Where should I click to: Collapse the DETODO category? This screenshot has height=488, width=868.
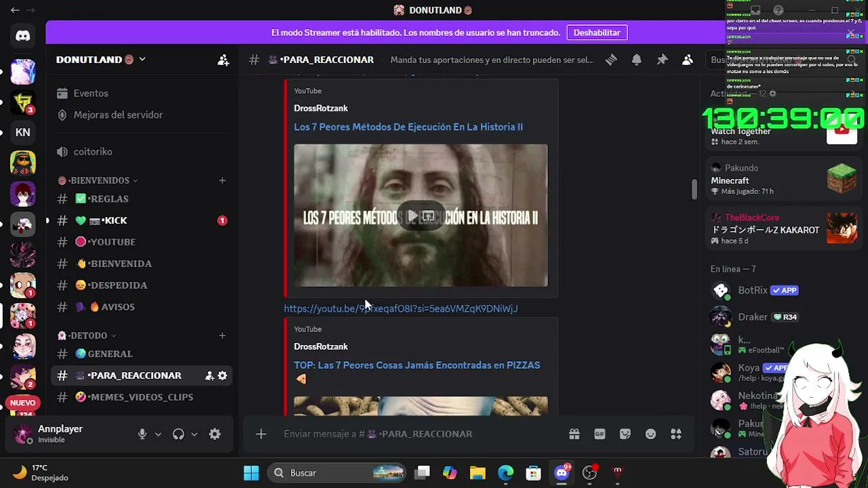tap(87, 335)
